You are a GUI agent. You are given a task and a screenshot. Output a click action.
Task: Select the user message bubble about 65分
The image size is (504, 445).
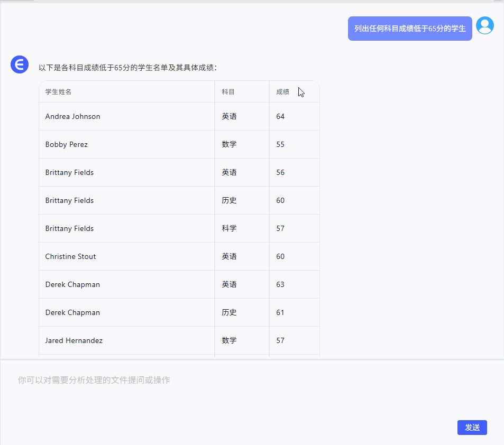pos(409,29)
